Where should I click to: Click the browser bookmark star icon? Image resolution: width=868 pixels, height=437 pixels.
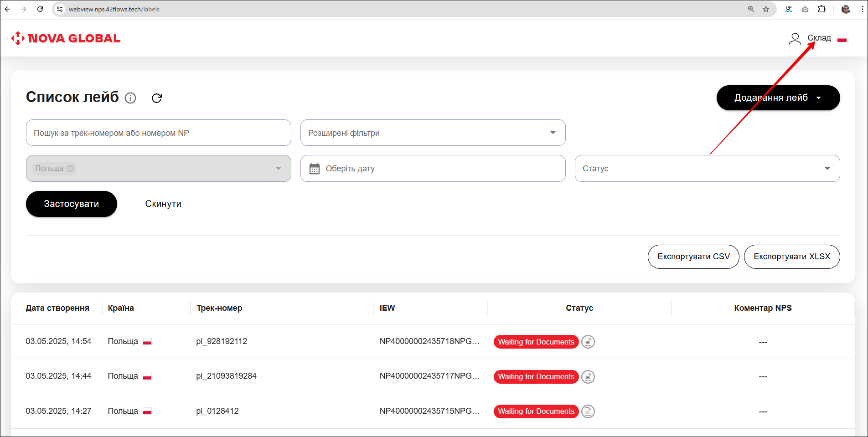(766, 9)
